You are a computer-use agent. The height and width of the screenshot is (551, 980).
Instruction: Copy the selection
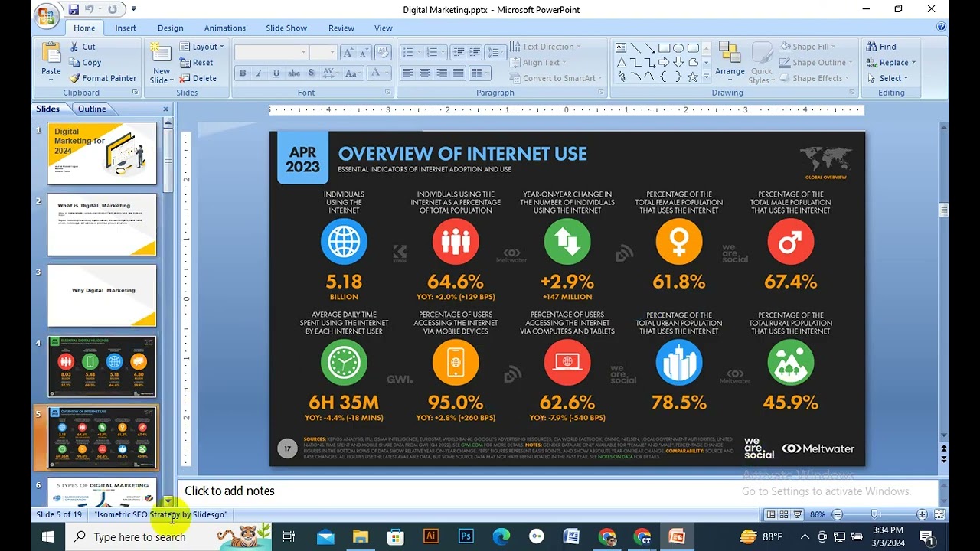pyautogui.click(x=85, y=63)
